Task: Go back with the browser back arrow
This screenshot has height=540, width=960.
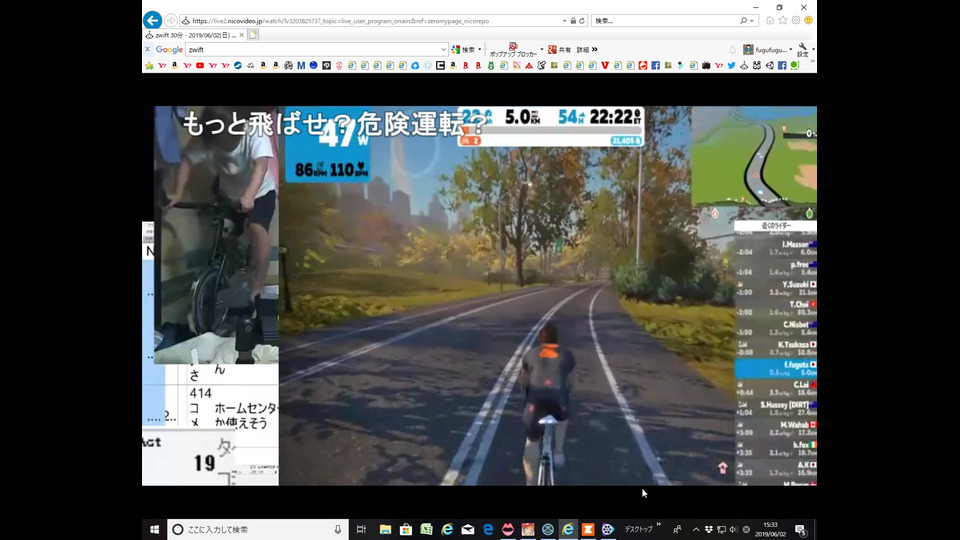Action: coord(152,20)
